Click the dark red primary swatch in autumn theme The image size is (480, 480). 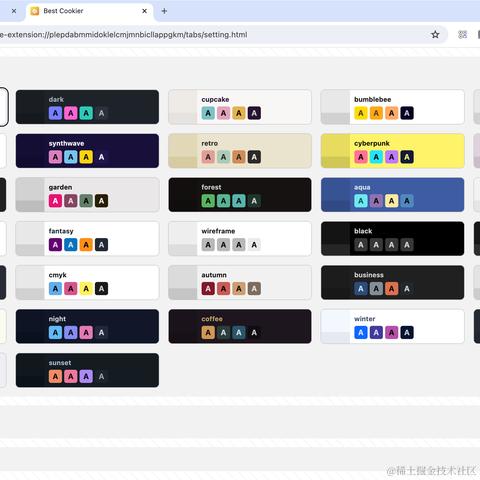coord(208,289)
